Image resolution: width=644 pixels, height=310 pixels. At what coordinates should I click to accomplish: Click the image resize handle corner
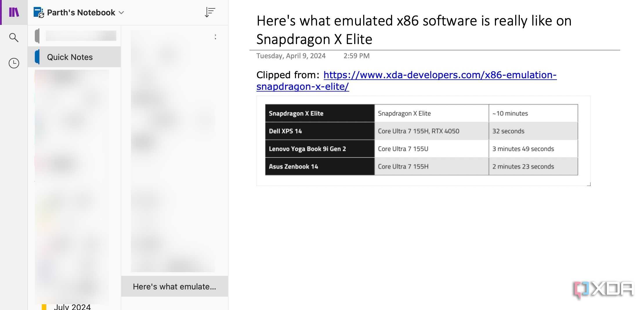point(589,184)
